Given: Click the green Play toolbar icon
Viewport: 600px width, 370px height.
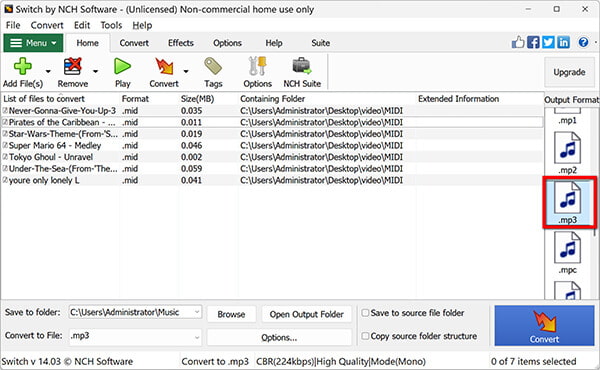Looking at the screenshot, I should 122,66.
